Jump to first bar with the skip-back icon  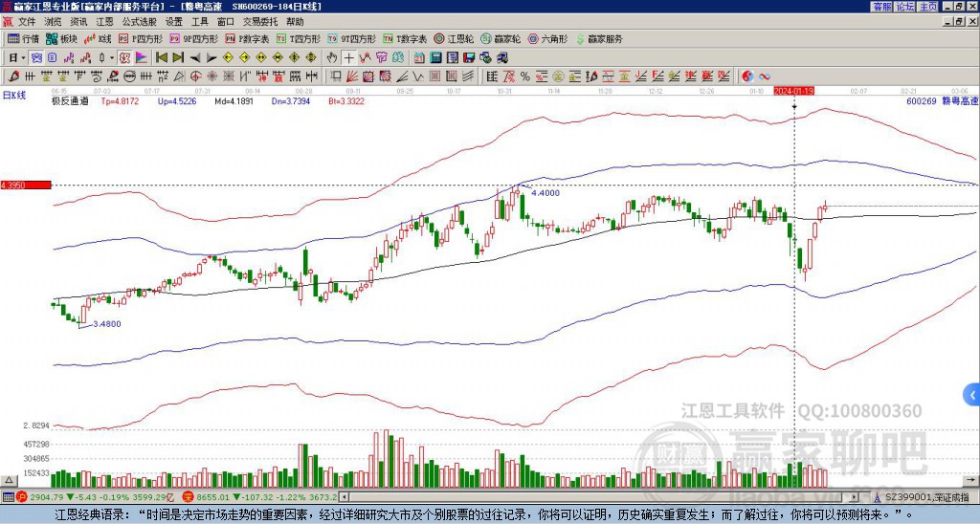pyautogui.click(x=161, y=58)
